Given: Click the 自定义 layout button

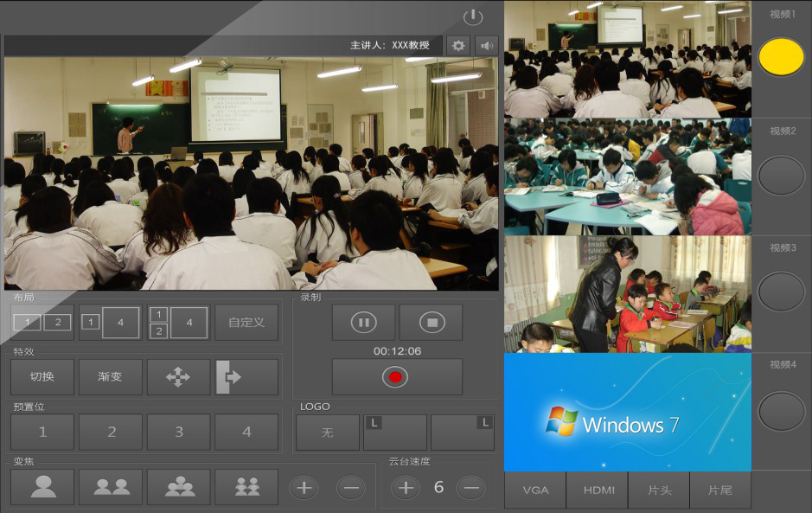Looking at the screenshot, I should coord(246,323).
